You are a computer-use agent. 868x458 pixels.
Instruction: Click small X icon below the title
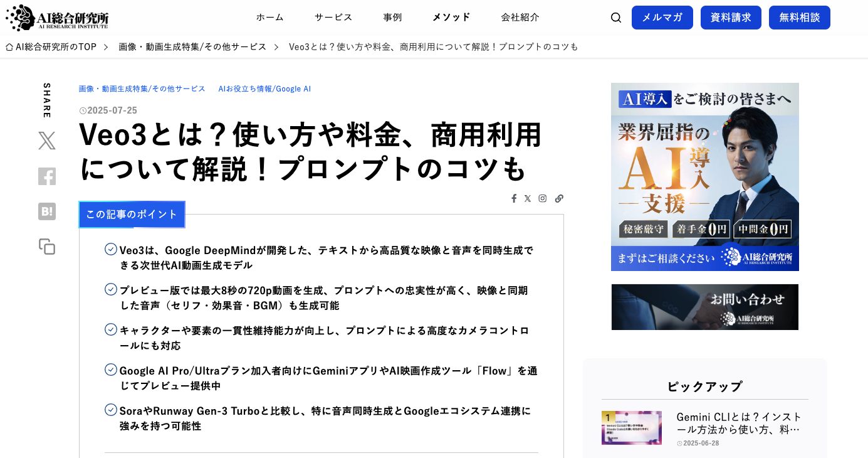pos(528,198)
